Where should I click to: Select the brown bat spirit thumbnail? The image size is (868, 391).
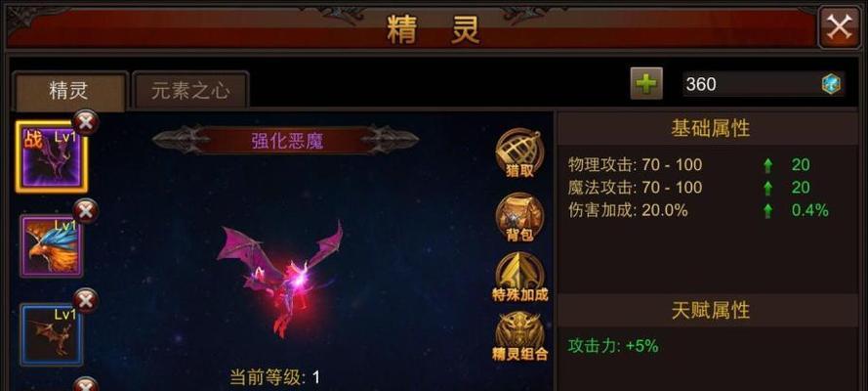click(x=52, y=334)
